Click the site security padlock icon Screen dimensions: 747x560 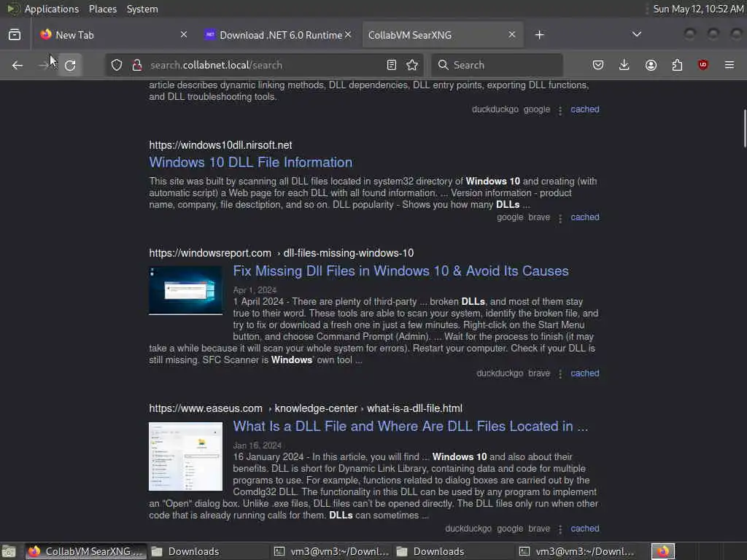tap(137, 65)
